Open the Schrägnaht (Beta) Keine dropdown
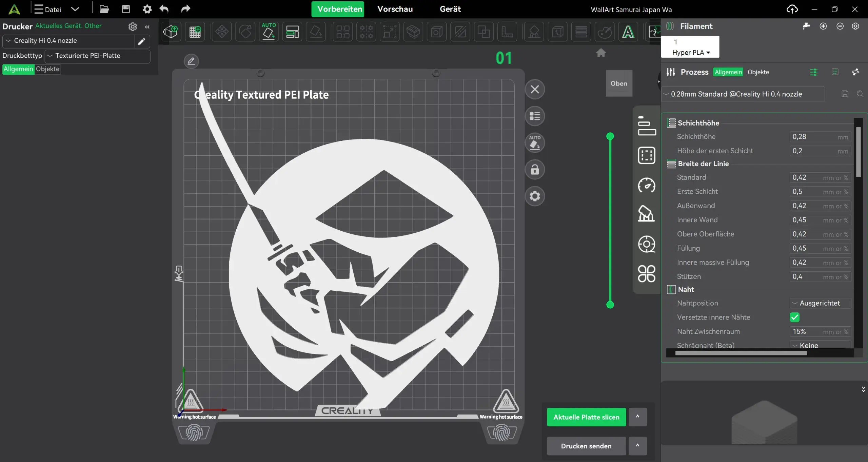868x462 pixels. (820, 345)
